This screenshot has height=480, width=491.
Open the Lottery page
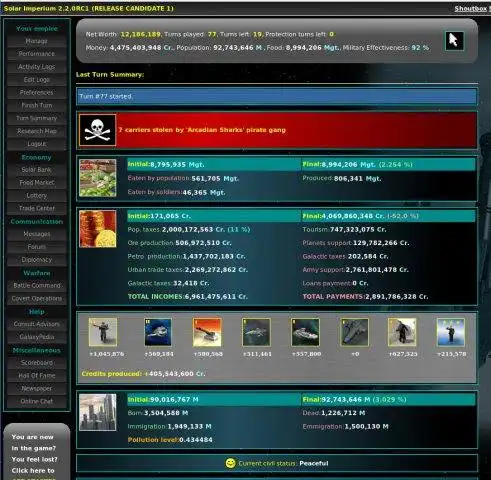tap(37, 196)
